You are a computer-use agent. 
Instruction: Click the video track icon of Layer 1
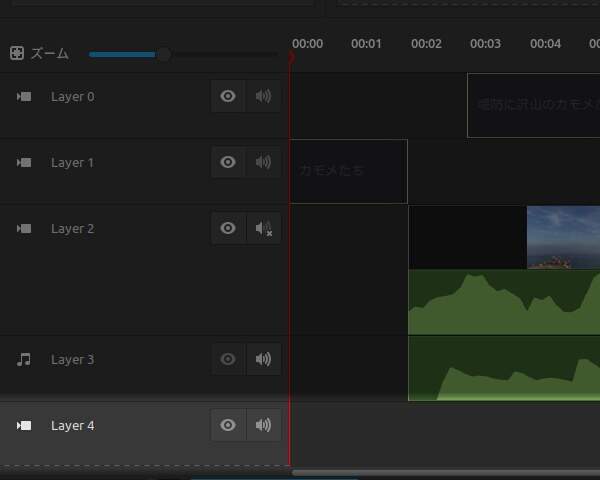coord(24,163)
